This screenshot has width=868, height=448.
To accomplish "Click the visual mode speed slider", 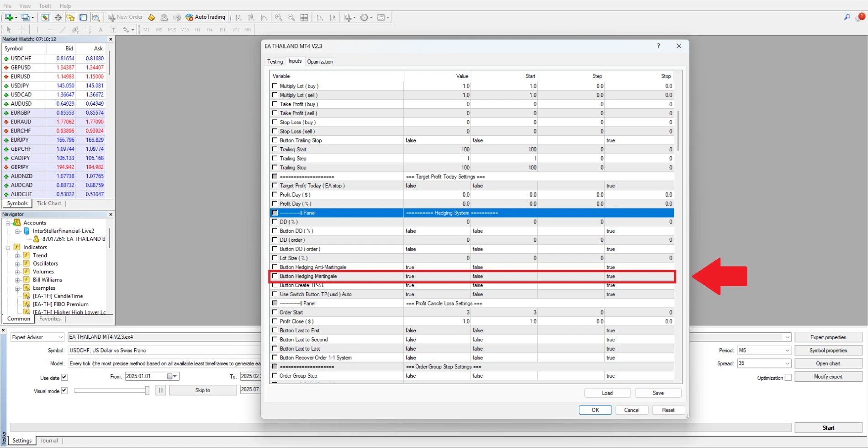I will [x=111, y=390].
